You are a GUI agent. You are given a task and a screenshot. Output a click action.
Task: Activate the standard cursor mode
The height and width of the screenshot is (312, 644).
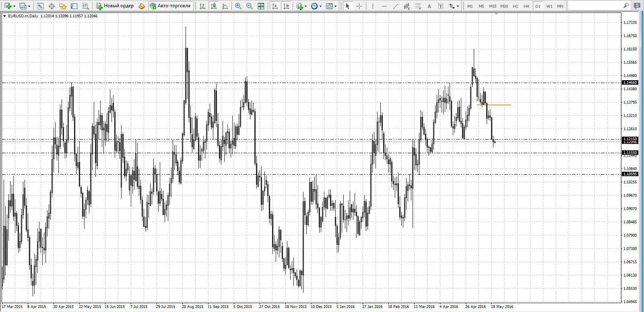[348, 6]
